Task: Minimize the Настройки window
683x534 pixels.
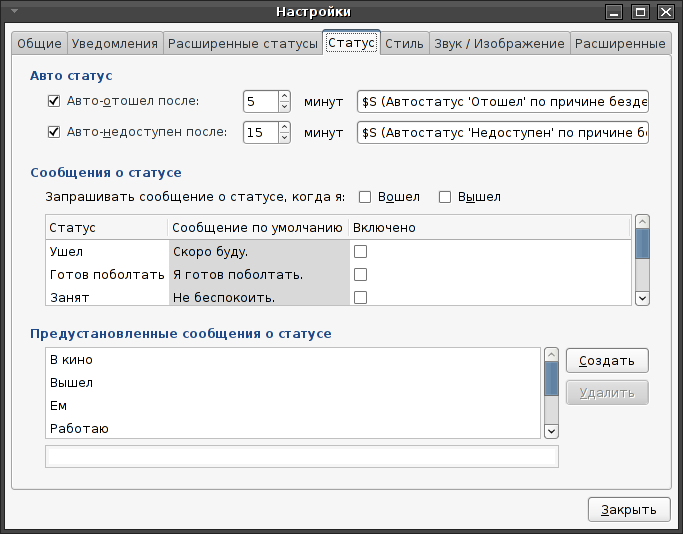Action: point(614,12)
